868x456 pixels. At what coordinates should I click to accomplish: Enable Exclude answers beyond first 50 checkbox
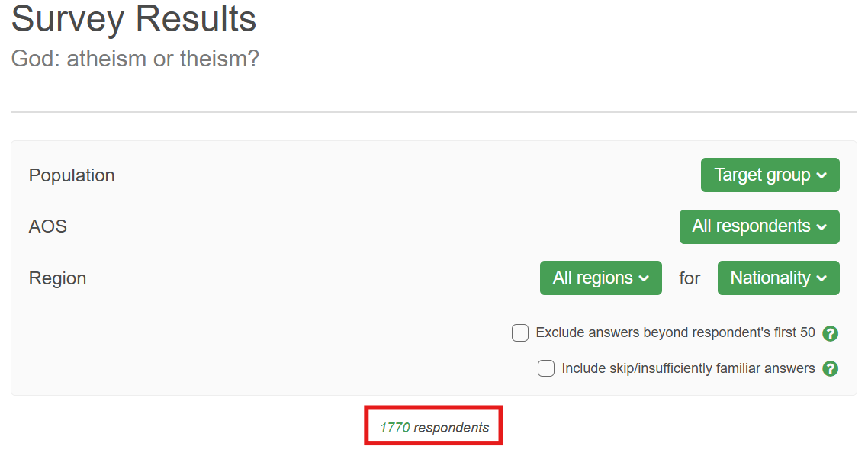click(520, 333)
